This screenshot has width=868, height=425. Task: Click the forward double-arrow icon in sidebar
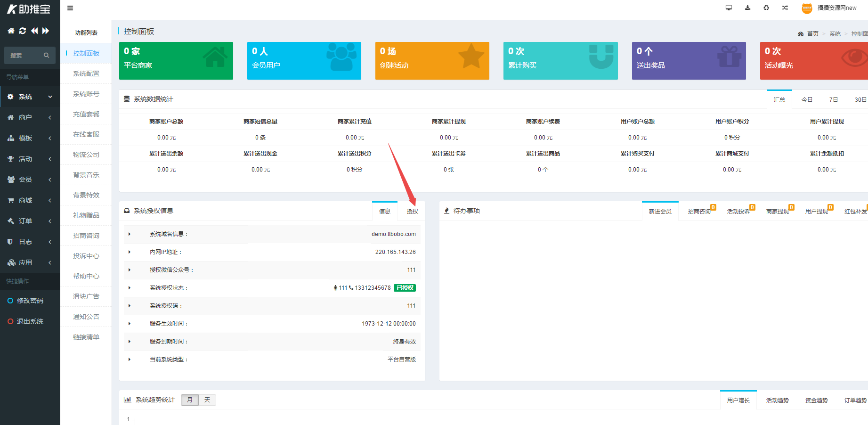(x=46, y=31)
